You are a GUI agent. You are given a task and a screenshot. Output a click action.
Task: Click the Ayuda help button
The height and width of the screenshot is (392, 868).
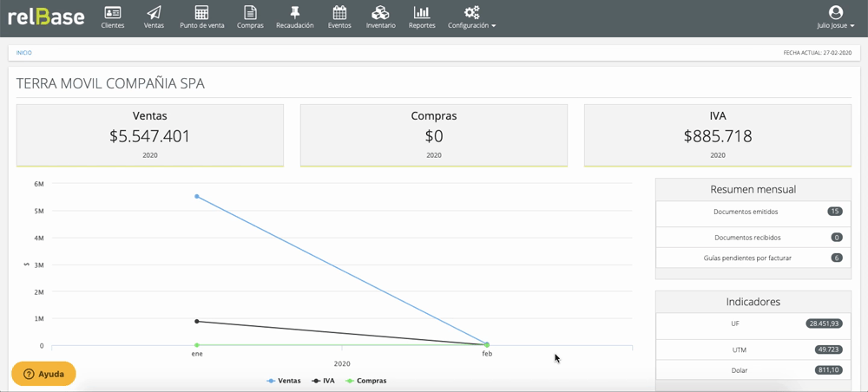click(43, 374)
